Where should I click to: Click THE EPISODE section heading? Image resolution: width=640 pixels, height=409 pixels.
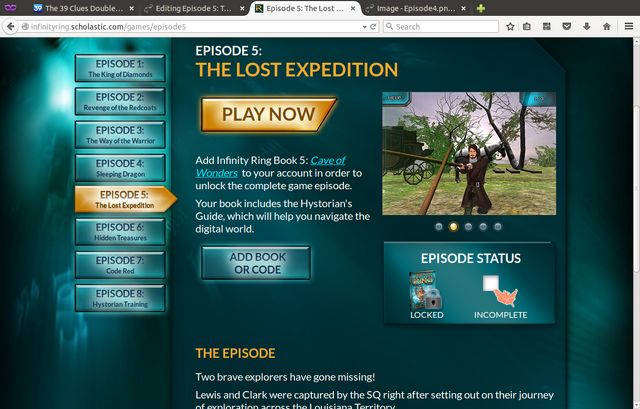pos(235,353)
